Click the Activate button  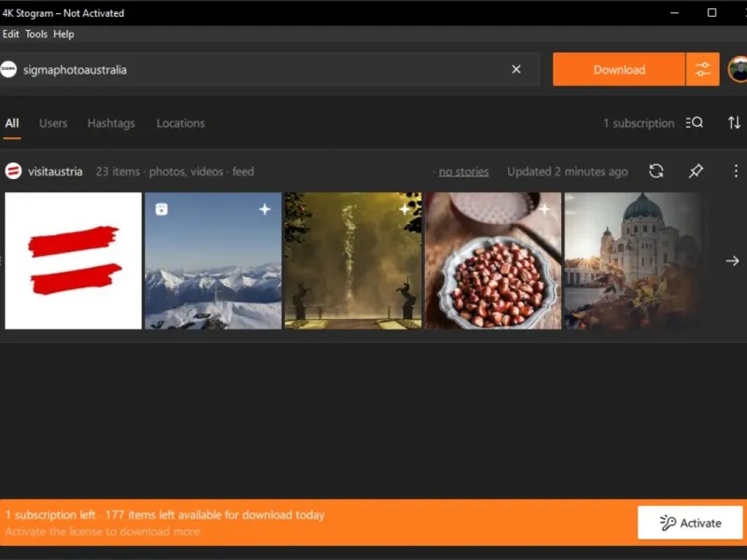pyautogui.click(x=690, y=523)
